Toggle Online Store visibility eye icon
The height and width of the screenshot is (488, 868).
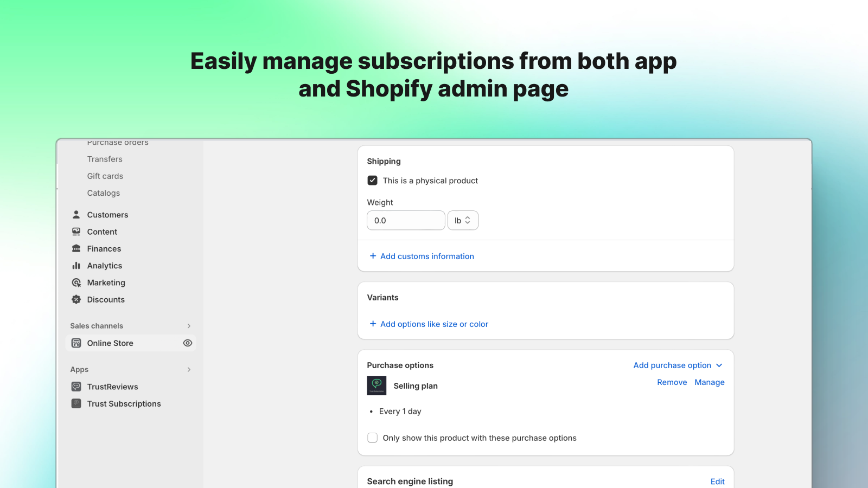click(x=188, y=343)
